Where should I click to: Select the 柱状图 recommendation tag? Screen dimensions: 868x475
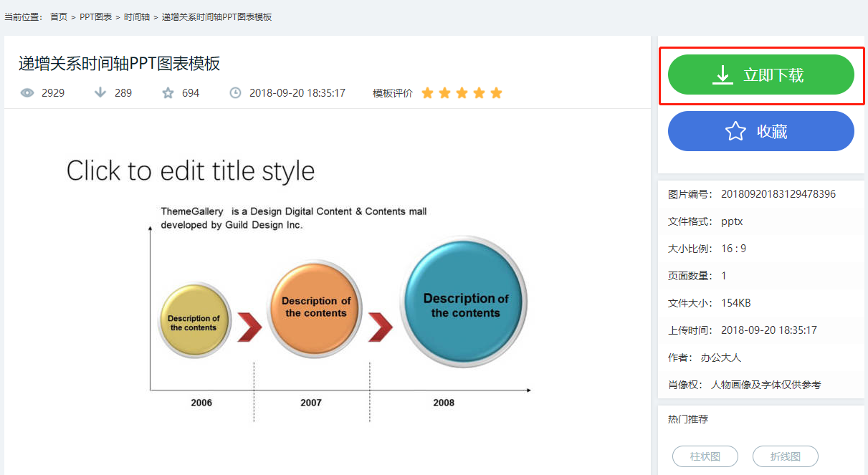pyautogui.click(x=705, y=456)
